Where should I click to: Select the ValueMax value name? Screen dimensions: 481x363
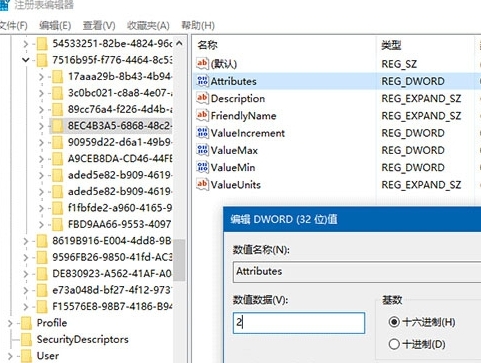tap(234, 150)
